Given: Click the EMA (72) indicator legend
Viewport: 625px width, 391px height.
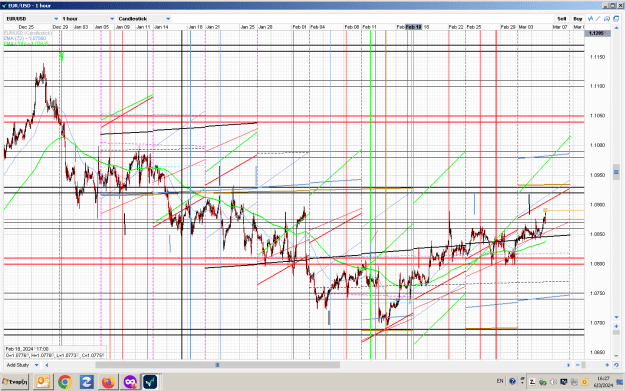Looking at the screenshot, I should tap(25, 38).
